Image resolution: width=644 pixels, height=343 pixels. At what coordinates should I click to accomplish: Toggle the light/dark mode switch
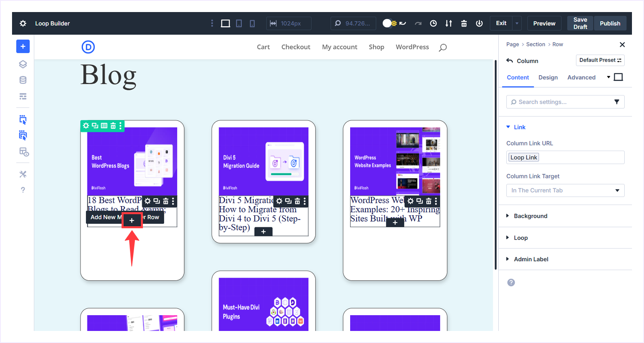click(389, 23)
